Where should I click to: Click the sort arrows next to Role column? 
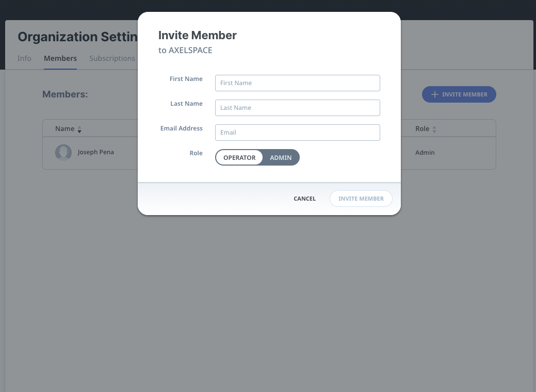(x=434, y=129)
